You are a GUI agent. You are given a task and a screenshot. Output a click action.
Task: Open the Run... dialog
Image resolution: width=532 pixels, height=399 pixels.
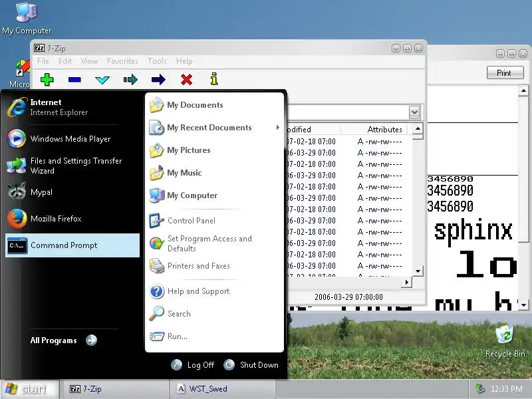(214, 336)
